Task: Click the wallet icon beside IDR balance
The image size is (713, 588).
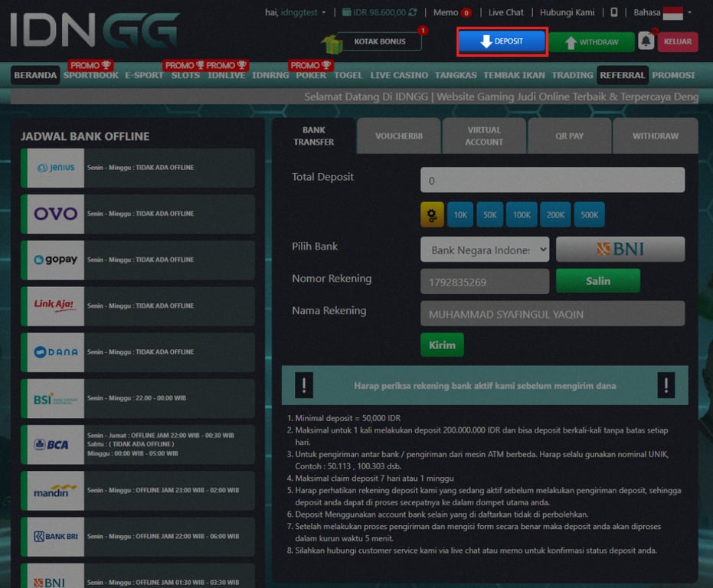Action: pos(346,12)
